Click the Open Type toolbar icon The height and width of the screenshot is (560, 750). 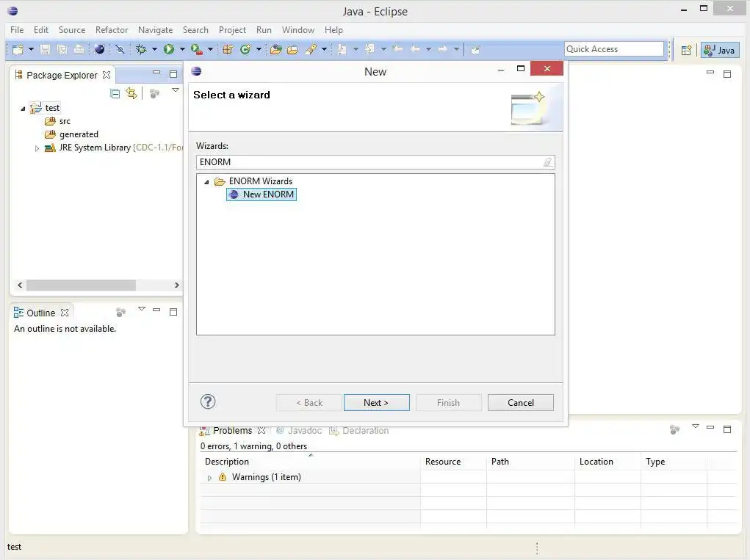point(276,49)
